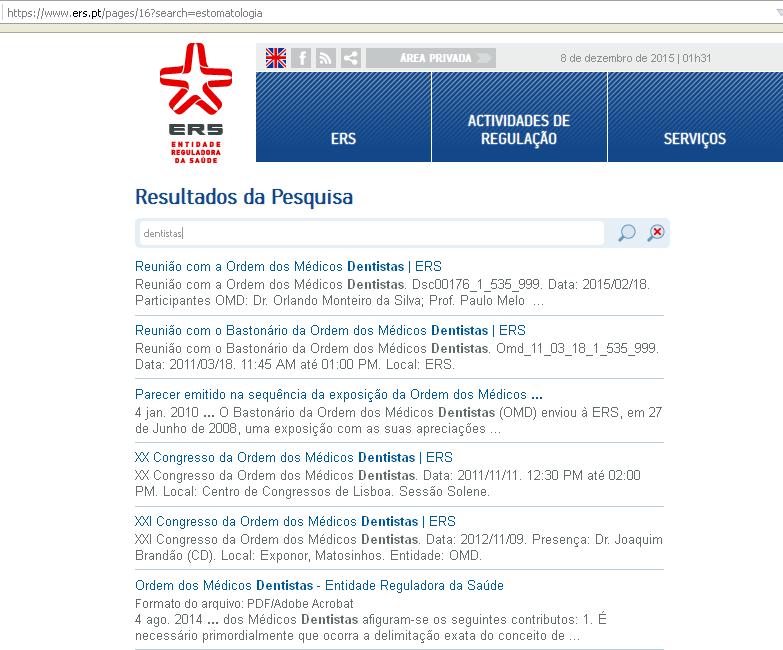Go home via ERS star logo
783x650 pixels.
click(196, 103)
